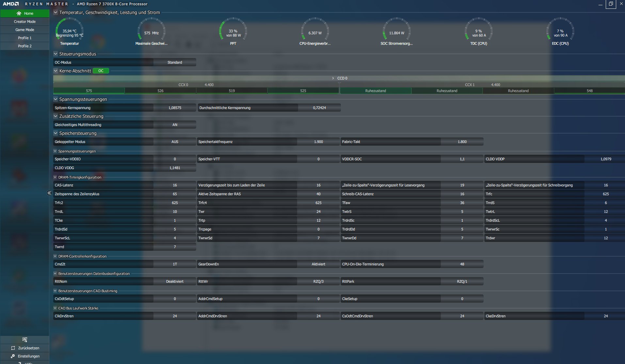This screenshot has height=364, width=625.
Task: Click the Tfaw value 36
Action: (x=462, y=203)
